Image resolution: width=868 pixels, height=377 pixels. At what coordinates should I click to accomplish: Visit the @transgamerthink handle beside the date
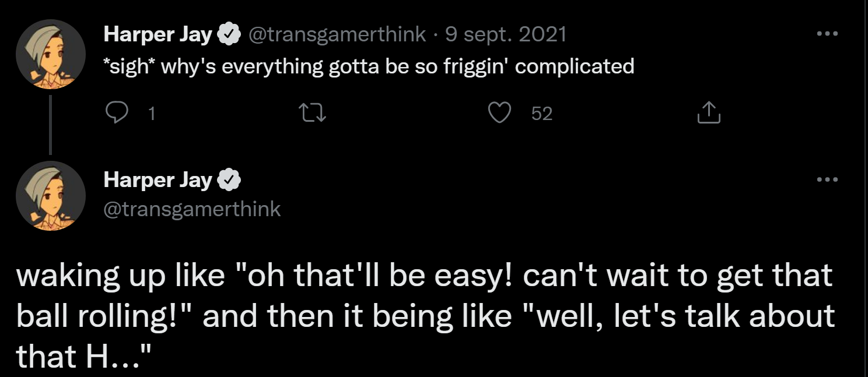click(337, 35)
